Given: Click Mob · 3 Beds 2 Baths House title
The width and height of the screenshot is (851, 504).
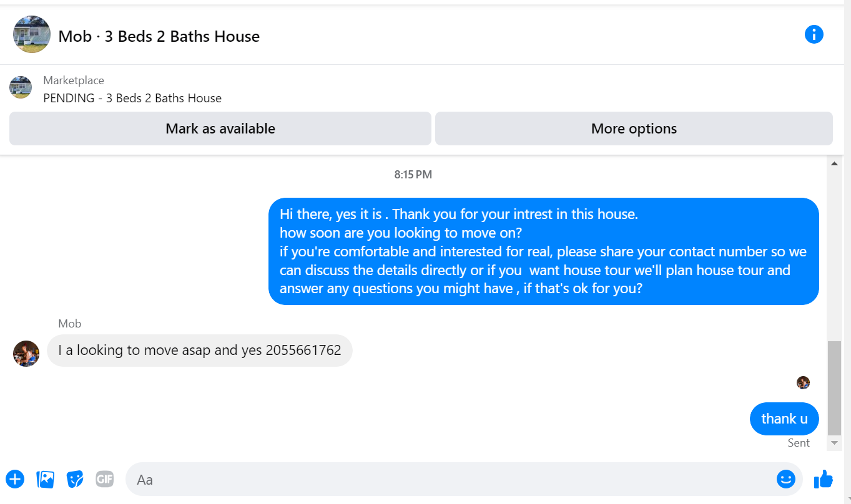Looking at the screenshot, I should 159,36.
